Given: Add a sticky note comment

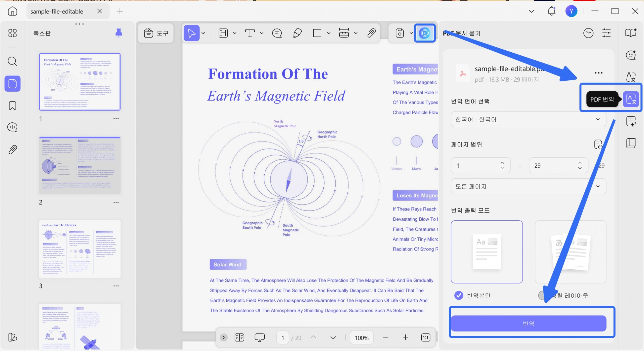Looking at the screenshot, I should [x=277, y=33].
